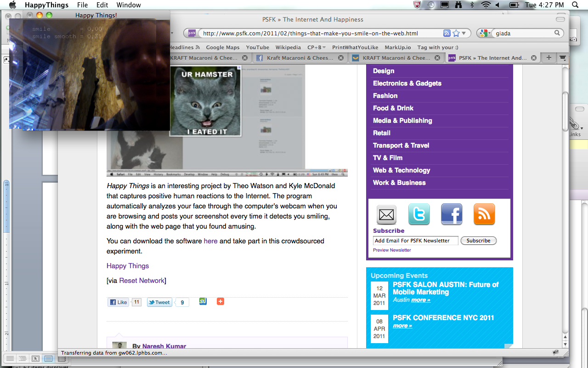
Task: Click the bookmark star in the address bar
Action: coord(456,33)
